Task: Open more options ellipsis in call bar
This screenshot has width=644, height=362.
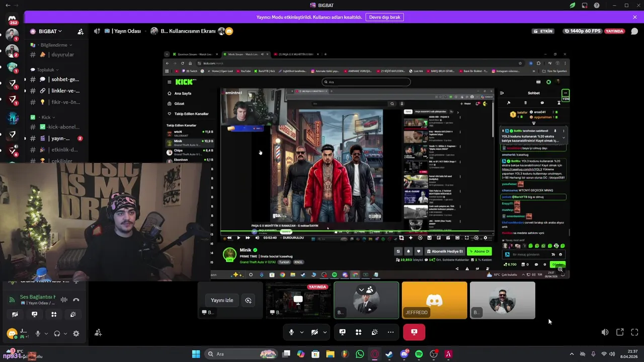Action: pos(390,332)
